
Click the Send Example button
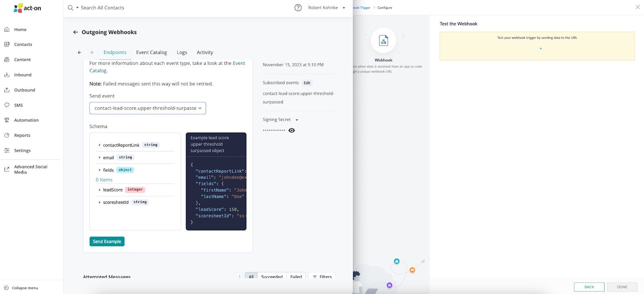click(107, 242)
